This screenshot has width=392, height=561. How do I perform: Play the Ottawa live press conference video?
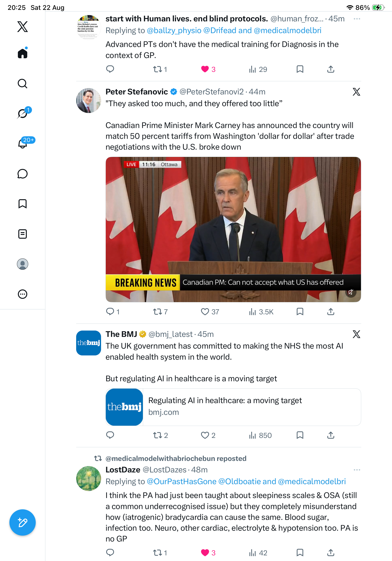tap(233, 230)
